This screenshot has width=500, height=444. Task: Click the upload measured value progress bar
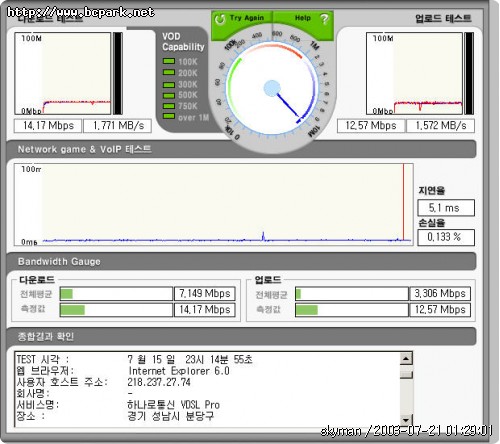[x=352, y=310]
